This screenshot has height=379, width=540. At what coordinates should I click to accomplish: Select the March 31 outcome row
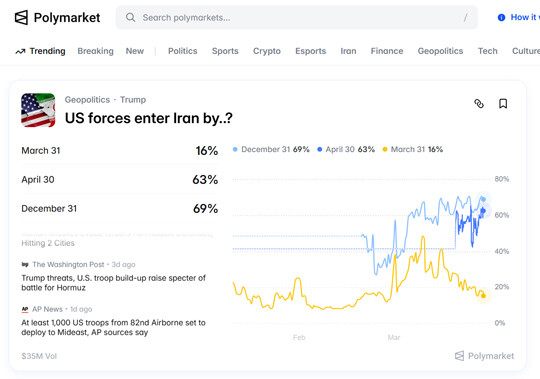pyautogui.click(x=119, y=151)
